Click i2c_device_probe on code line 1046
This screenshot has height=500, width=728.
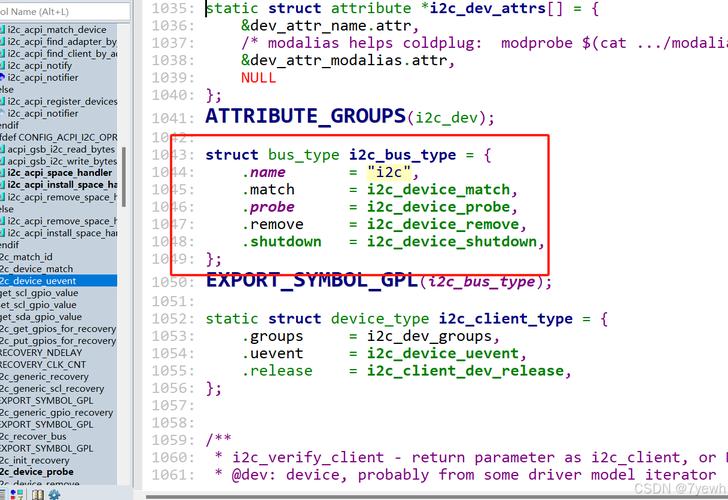coord(439,207)
